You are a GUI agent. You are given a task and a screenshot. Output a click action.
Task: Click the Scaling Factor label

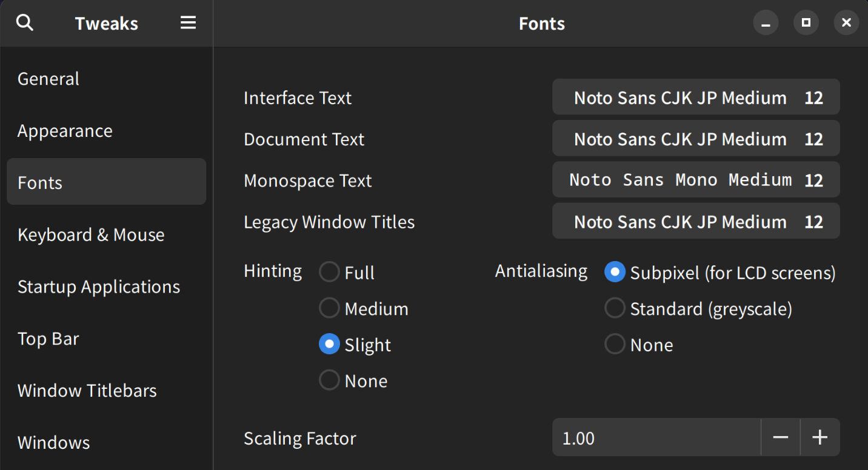(300, 438)
